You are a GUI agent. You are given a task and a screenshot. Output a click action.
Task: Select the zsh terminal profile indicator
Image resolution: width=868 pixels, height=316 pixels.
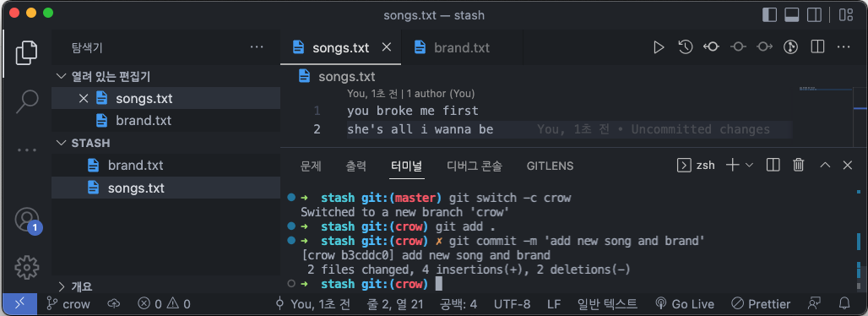pyautogui.click(x=696, y=166)
